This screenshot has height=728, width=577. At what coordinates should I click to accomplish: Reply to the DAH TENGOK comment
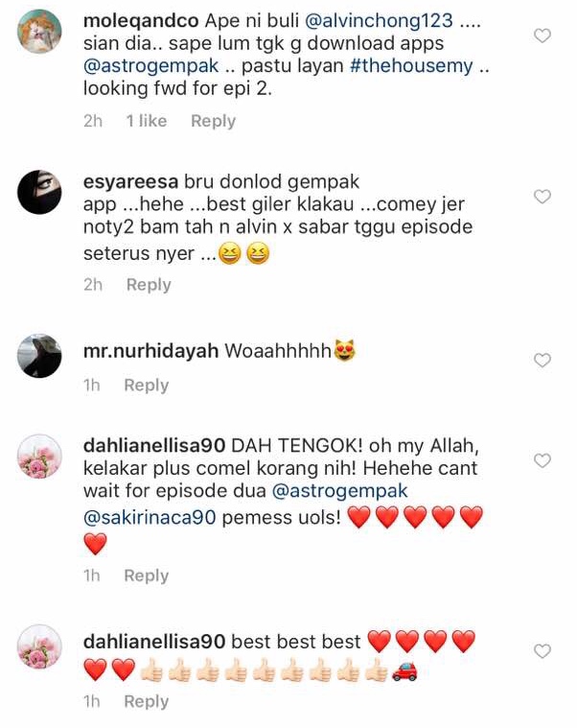tap(147, 575)
